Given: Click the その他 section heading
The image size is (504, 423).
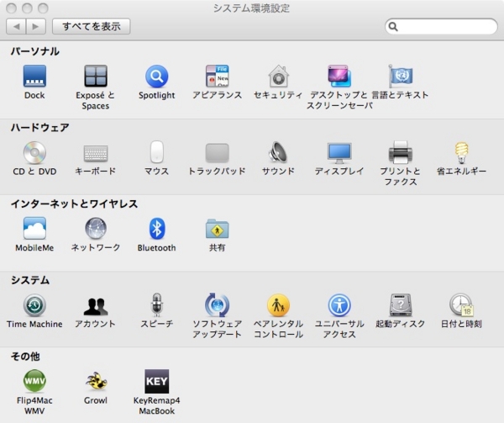Looking at the screenshot, I should pos(25,356).
